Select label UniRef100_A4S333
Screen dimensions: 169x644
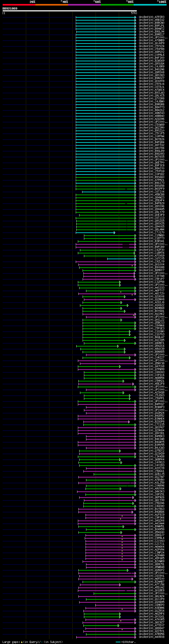pyautogui.click(x=152, y=288)
